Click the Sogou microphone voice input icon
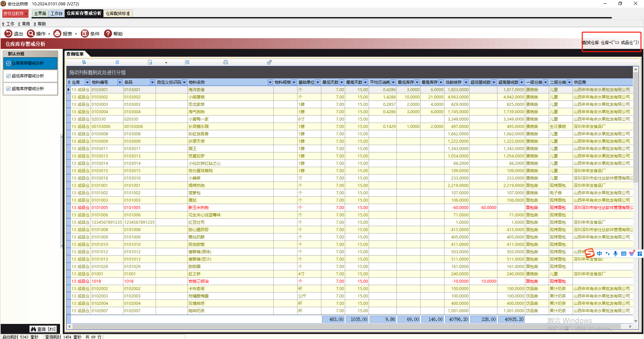Viewport: 644px width, 339px height. point(615,254)
